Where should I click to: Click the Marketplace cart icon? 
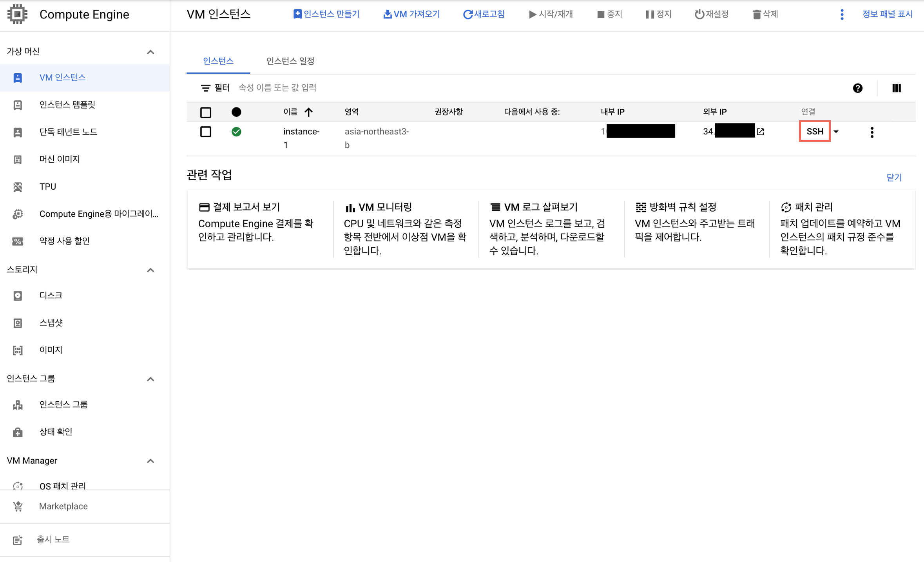click(x=18, y=506)
